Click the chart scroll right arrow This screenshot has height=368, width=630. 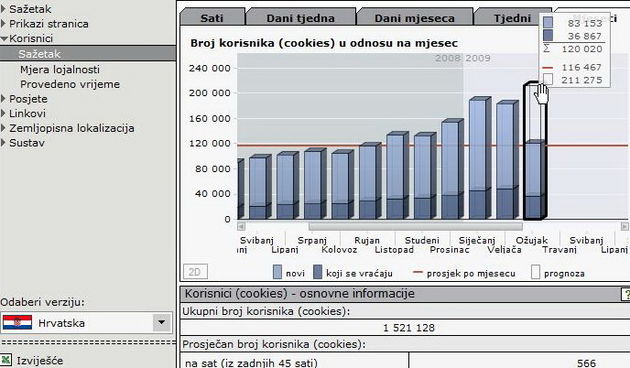tap(625, 227)
